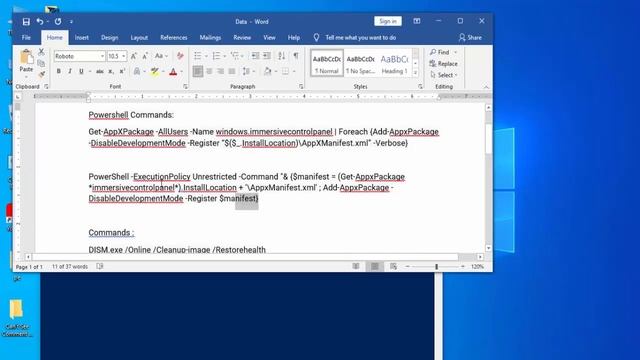
Task: Switch to Read Mode view icon
Action: coord(356,267)
